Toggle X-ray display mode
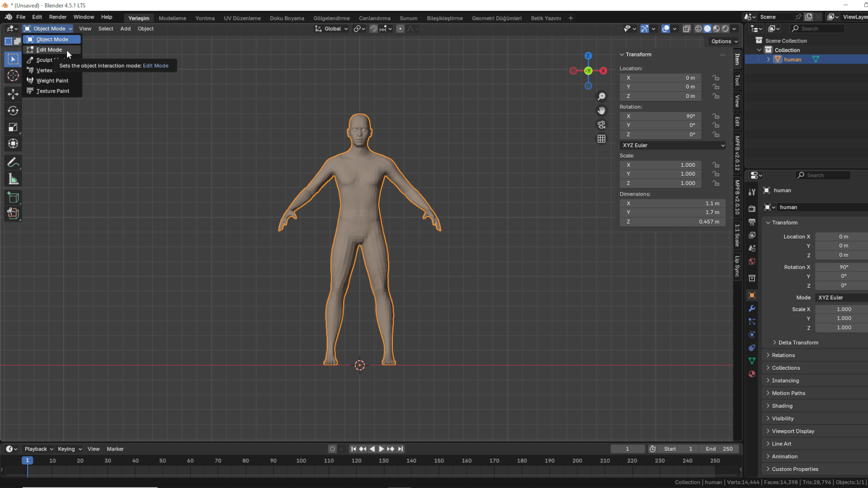This screenshot has height=488, width=868. 686,29
